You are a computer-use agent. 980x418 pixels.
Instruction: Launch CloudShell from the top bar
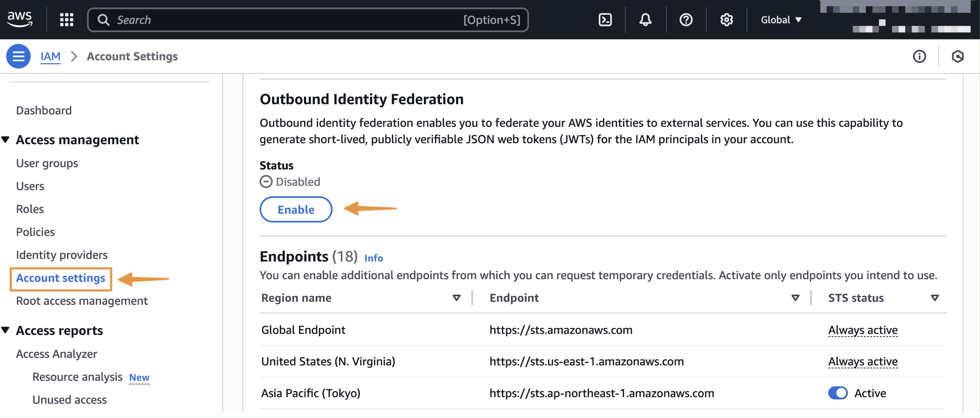(x=605, y=19)
